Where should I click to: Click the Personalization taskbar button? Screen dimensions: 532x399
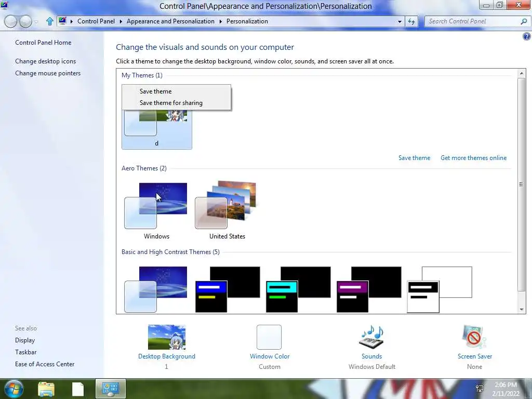pos(111,389)
